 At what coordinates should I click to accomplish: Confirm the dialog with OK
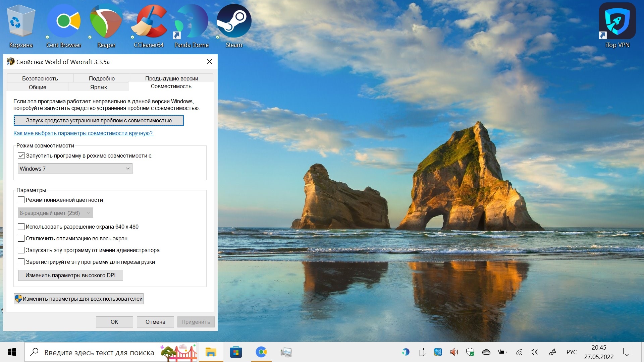click(x=114, y=322)
